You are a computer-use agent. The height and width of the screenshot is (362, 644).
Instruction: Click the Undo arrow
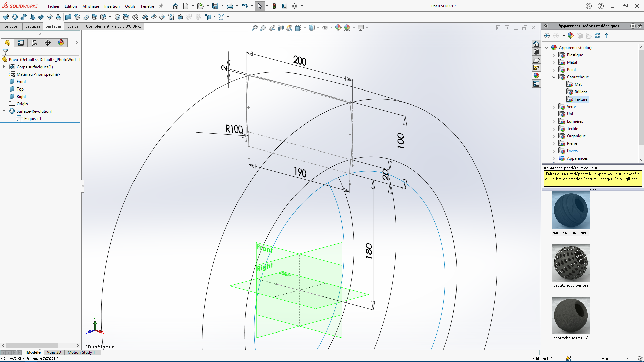click(x=245, y=6)
